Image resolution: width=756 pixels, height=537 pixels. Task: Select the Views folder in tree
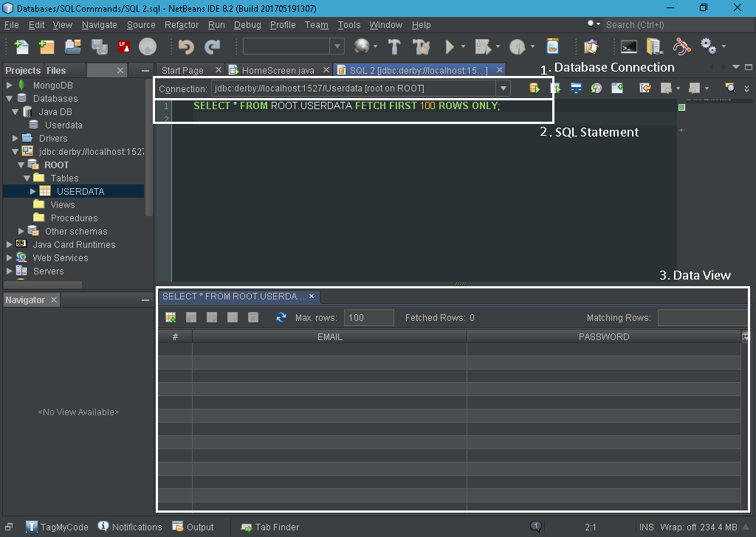(63, 204)
